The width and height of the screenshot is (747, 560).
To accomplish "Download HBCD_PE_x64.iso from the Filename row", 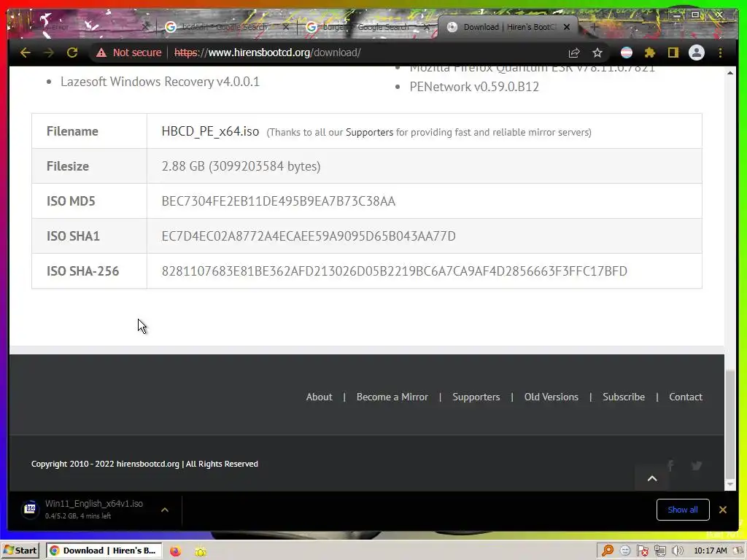I will [x=210, y=131].
